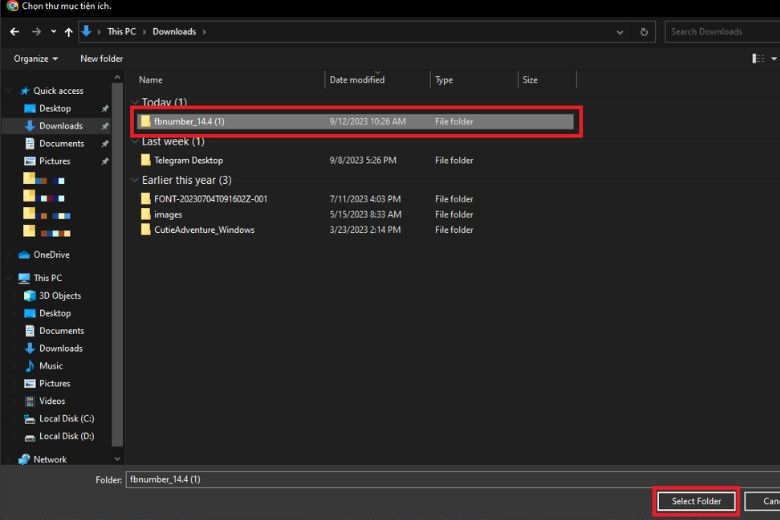Open 3D Objects in the sidebar
The height and width of the screenshot is (520, 780).
(x=59, y=296)
